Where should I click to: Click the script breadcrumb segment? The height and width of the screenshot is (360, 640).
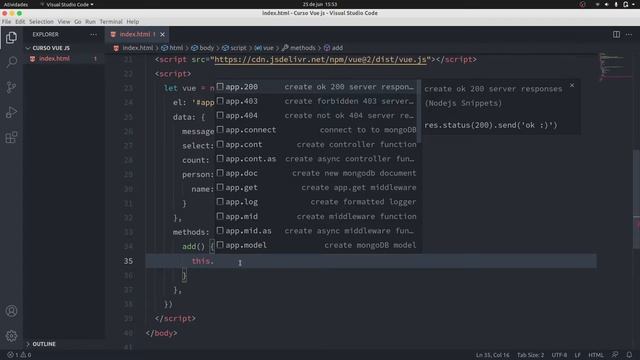click(x=234, y=48)
